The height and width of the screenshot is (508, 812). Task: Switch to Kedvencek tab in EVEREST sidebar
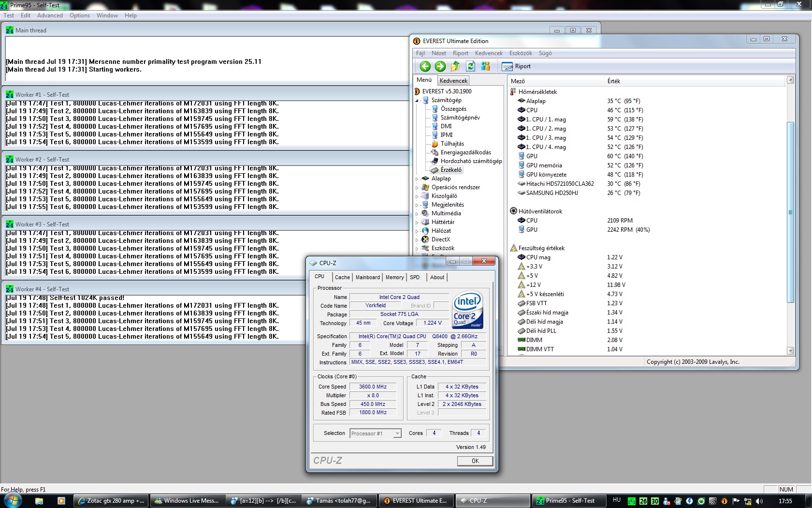coord(453,81)
